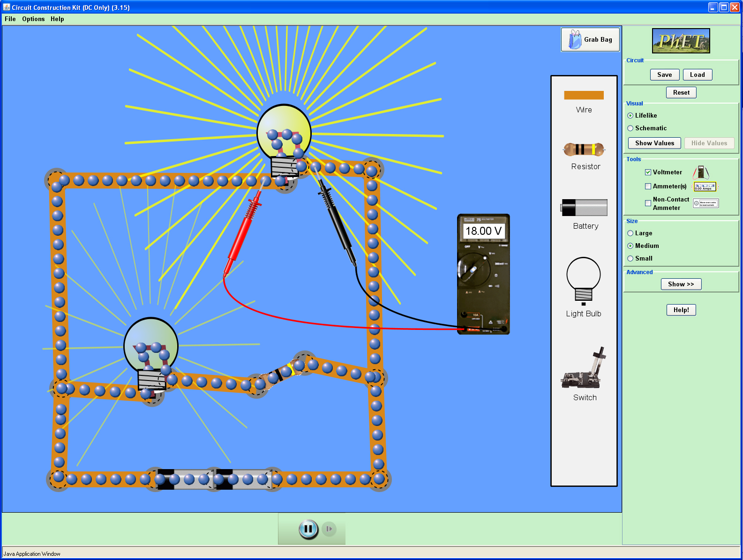This screenshot has width=743, height=560.
Task: Select the Battery component in toolbox
Action: (584, 208)
